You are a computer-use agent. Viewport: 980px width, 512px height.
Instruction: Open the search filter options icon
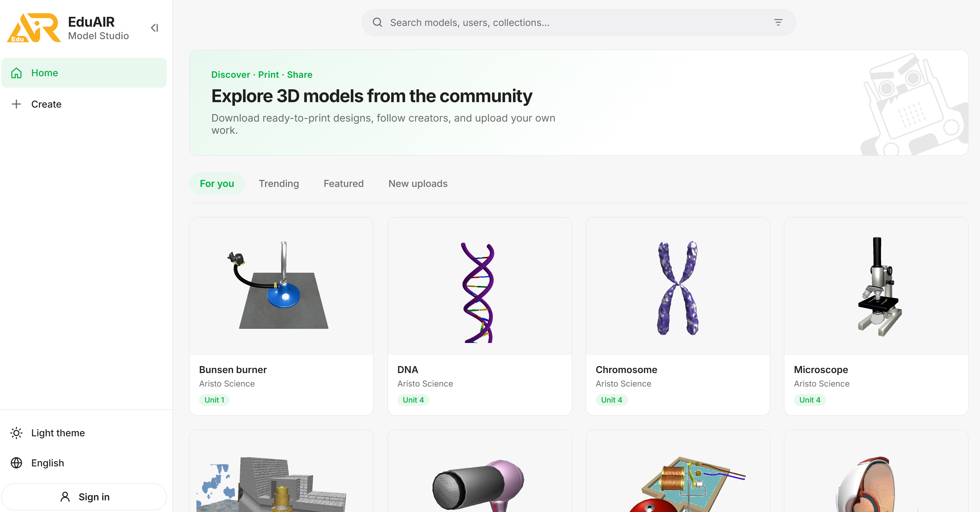point(778,23)
